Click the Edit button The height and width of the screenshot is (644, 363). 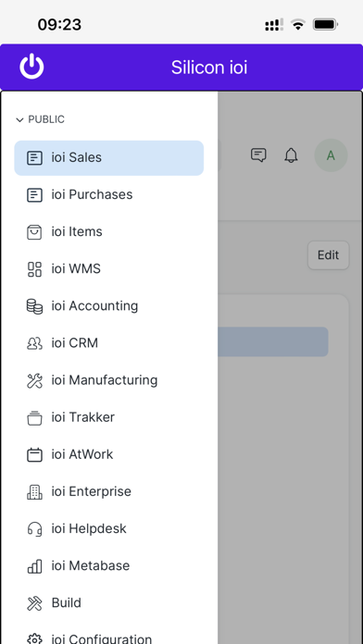[328, 255]
